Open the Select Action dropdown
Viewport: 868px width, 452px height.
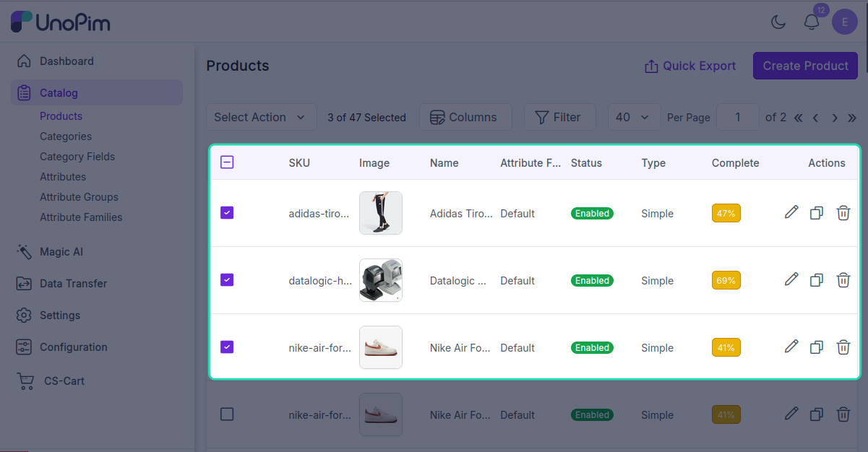click(x=262, y=117)
